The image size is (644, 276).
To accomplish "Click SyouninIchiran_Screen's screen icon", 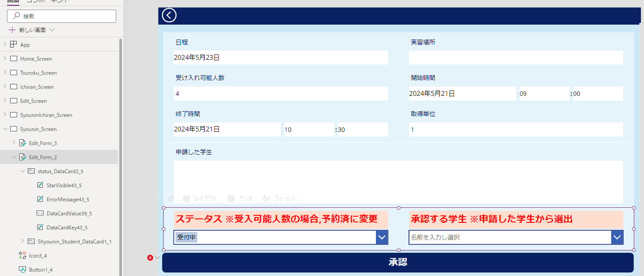I will click(13, 115).
